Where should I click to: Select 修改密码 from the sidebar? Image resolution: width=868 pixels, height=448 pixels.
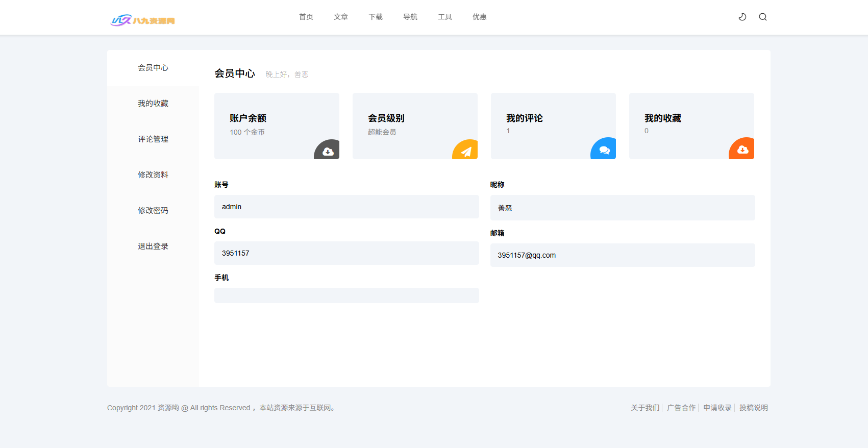pyautogui.click(x=153, y=211)
